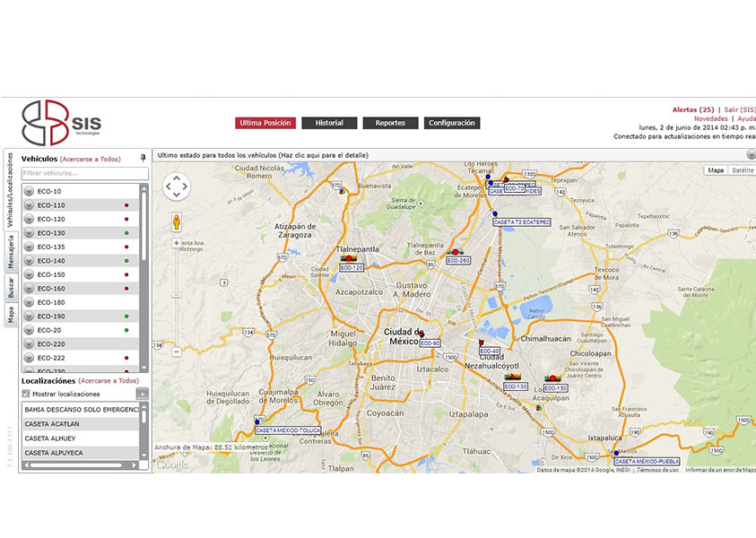The width and height of the screenshot is (756, 538).
Task: Click the vehicle list scroll down arrow
Action: click(x=143, y=368)
